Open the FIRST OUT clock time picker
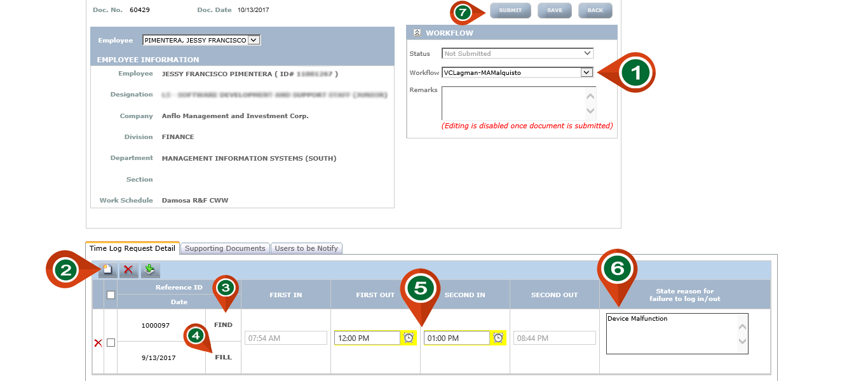 [409, 338]
